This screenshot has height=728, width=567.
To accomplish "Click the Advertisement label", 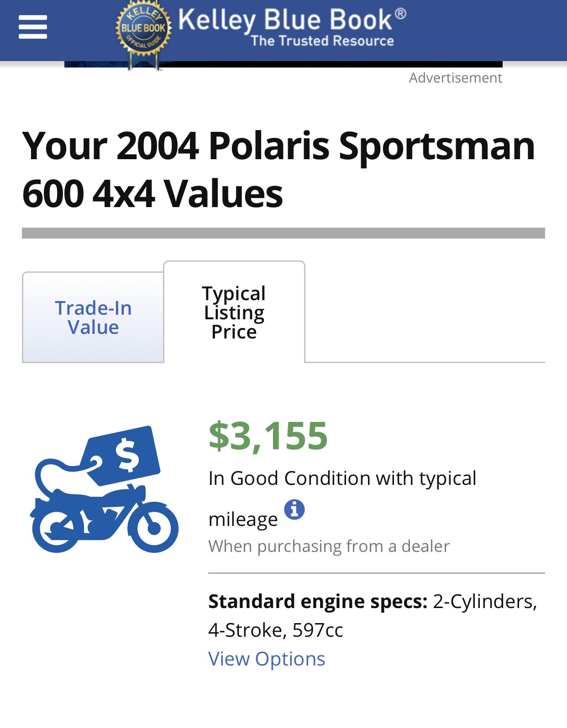I will point(456,78).
